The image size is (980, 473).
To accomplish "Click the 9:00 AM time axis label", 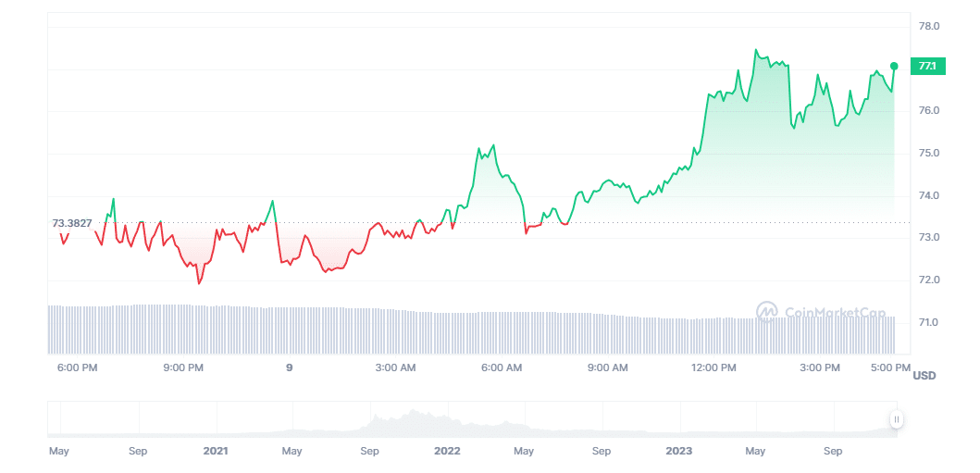I will [x=608, y=367].
